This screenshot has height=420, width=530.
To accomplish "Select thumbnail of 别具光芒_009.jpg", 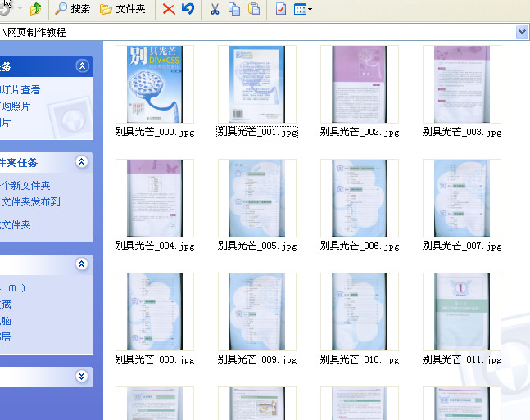I will click(x=257, y=312).
